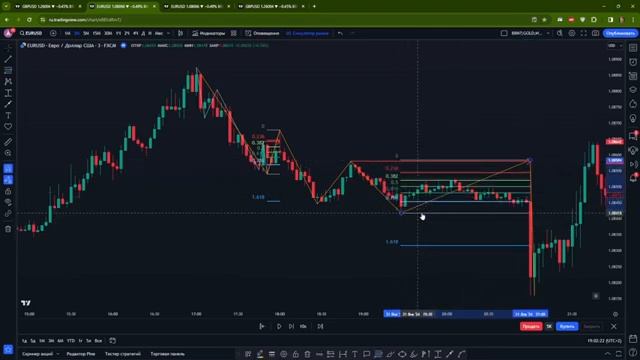The width and height of the screenshot is (640, 360).
Task: Select zoom in tool
Action: coord(8,153)
